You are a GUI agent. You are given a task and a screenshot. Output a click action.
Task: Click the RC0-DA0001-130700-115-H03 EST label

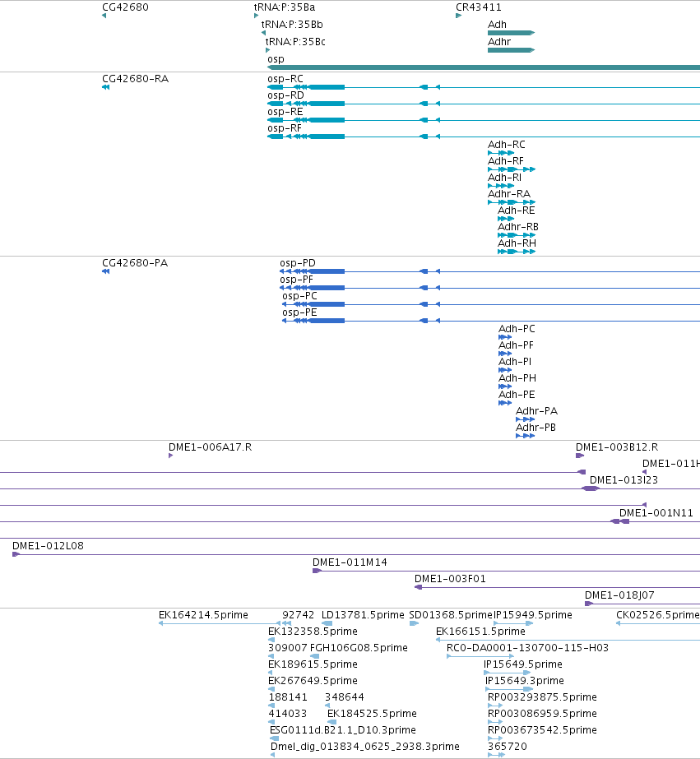pos(527,648)
